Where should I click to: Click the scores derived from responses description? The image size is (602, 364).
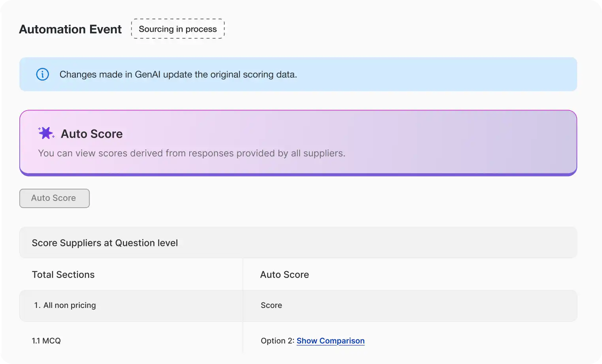192,153
